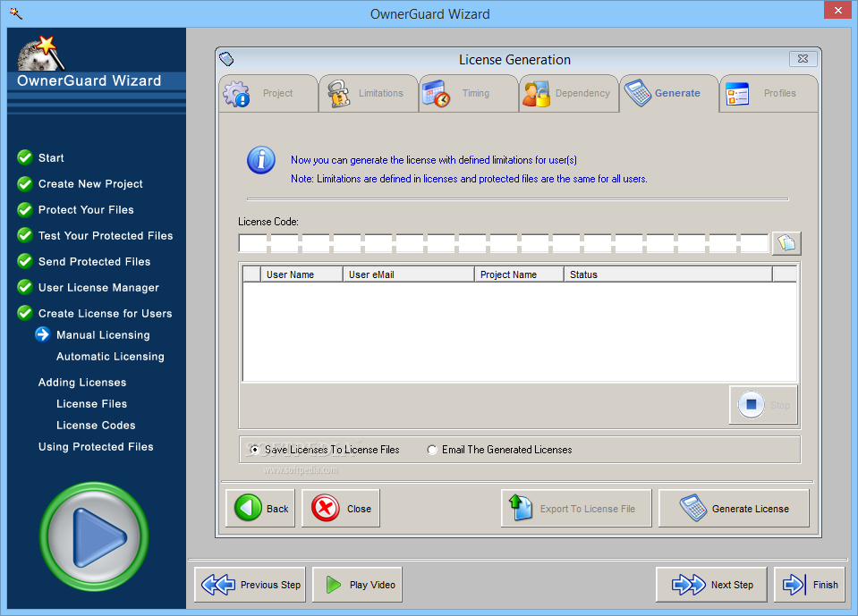Click the Stop button

point(763,404)
